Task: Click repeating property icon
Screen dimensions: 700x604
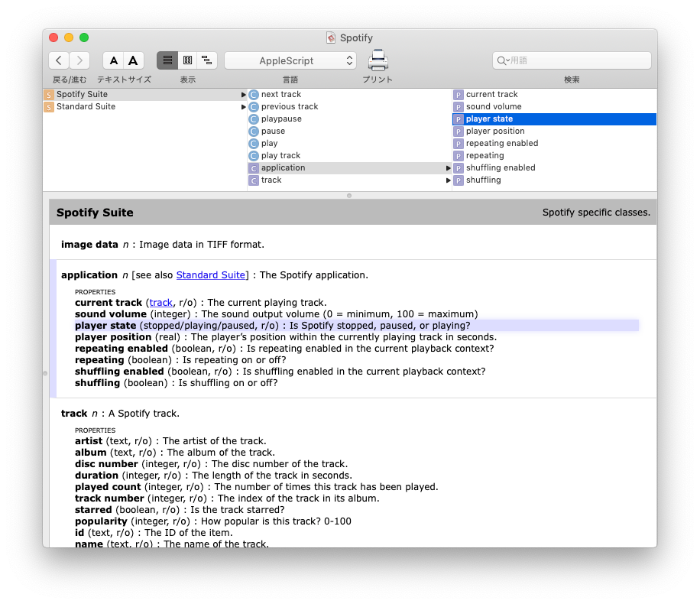Action: [458, 156]
